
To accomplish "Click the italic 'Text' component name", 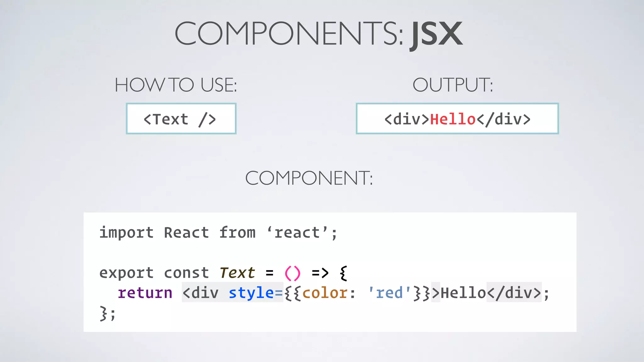I will coord(237,273).
